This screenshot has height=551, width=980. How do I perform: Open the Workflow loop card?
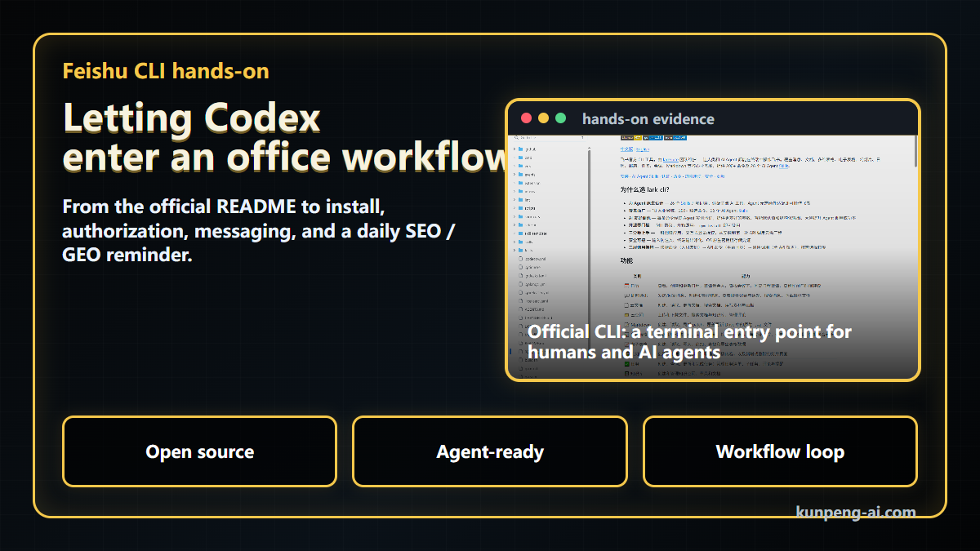pyautogui.click(x=780, y=451)
